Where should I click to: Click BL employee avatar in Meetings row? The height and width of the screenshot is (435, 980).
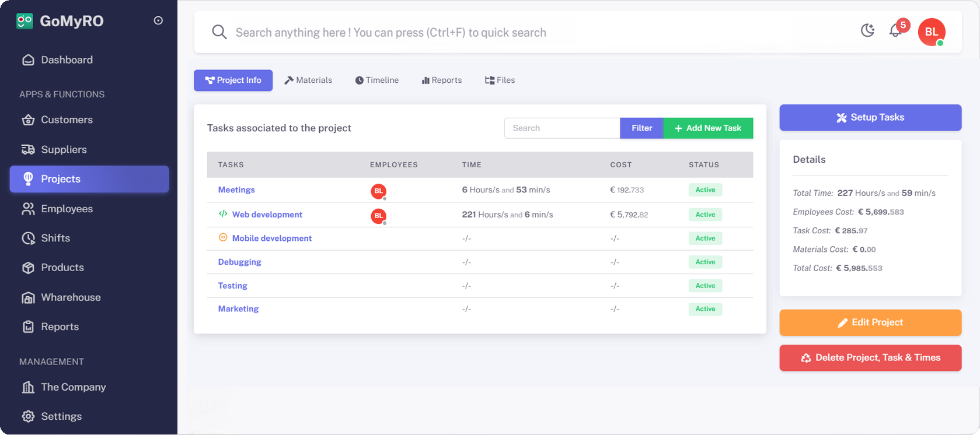pos(378,191)
